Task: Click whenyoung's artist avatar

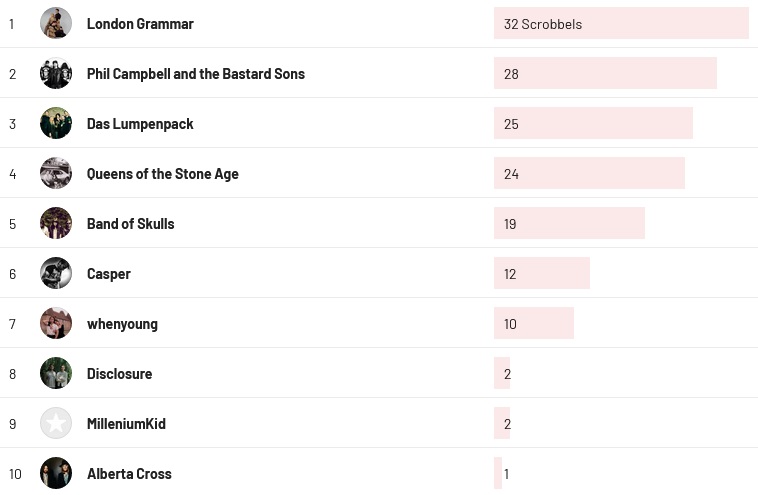Action: coord(56,323)
